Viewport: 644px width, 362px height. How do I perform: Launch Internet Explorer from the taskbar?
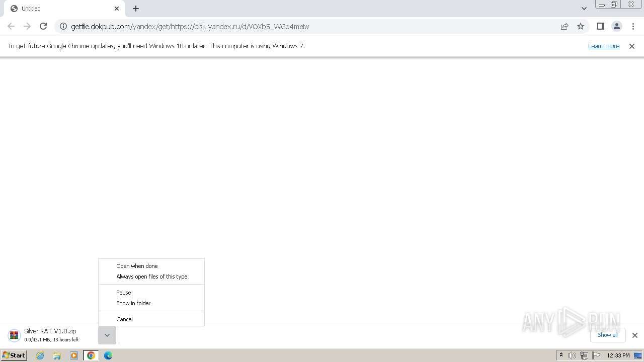click(x=40, y=355)
